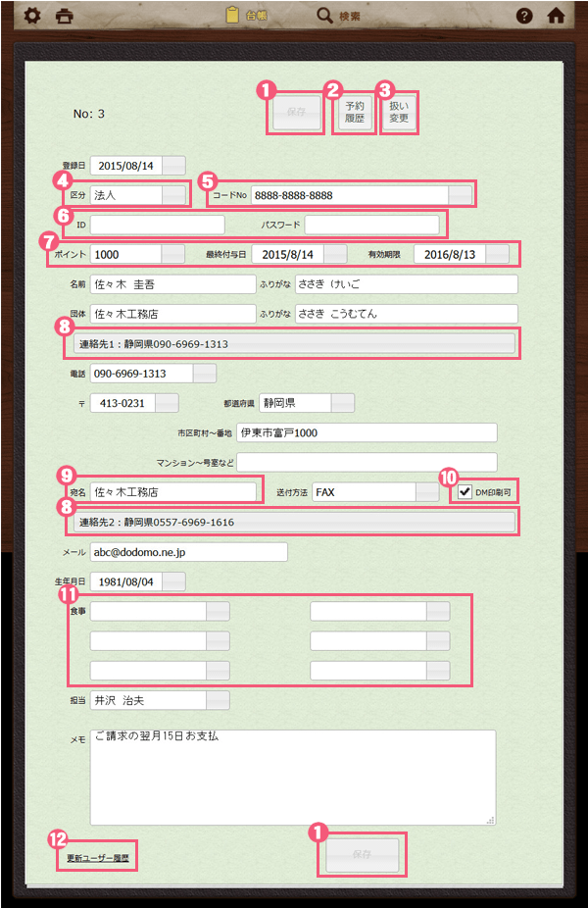
Task: Expand the 送付方法 dropdown showing FAX
Action: (x=427, y=492)
